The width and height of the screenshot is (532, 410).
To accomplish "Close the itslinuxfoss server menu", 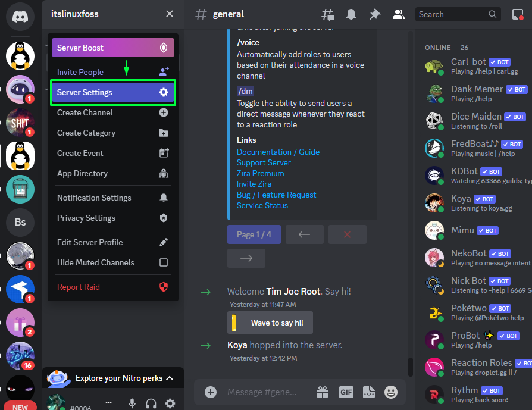I will tap(170, 14).
